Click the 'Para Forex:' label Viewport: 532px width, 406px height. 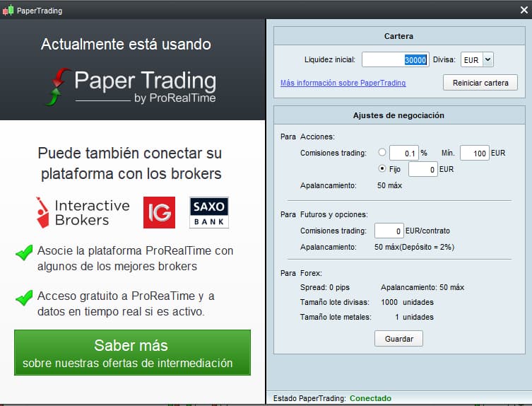[301, 273]
